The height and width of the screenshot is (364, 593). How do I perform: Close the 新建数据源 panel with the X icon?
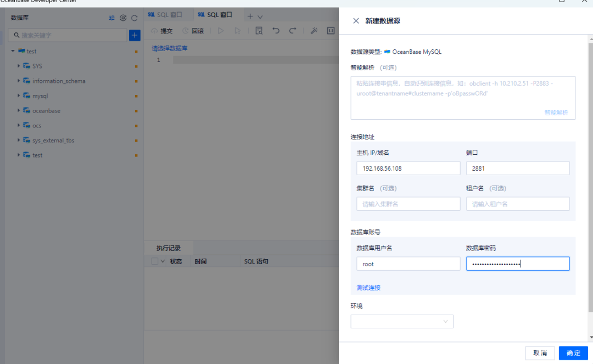click(356, 21)
